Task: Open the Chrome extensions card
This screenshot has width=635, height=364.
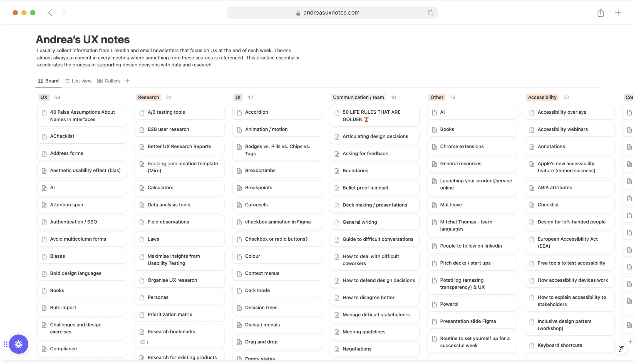Action: tap(472, 146)
